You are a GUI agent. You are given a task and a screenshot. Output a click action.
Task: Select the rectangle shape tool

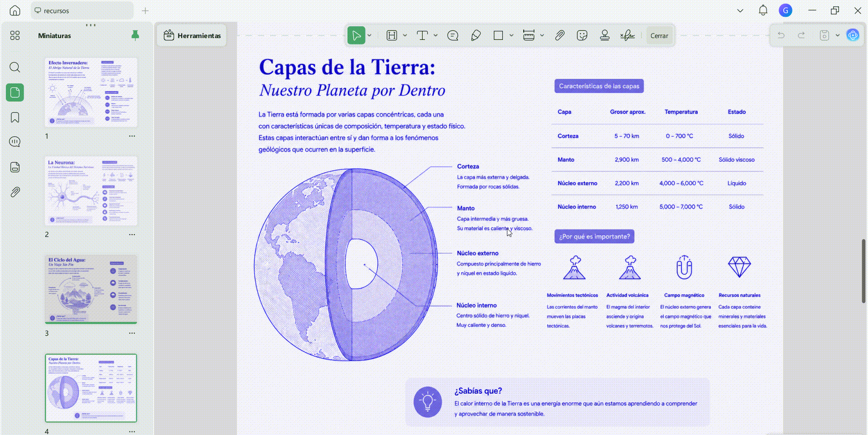click(x=498, y=35)
